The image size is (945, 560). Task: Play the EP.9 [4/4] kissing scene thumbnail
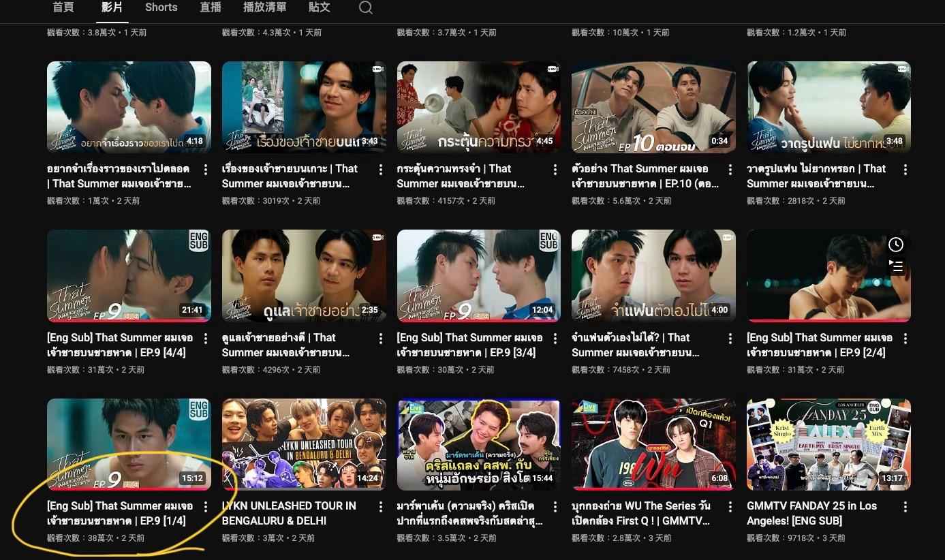point(129,275)
